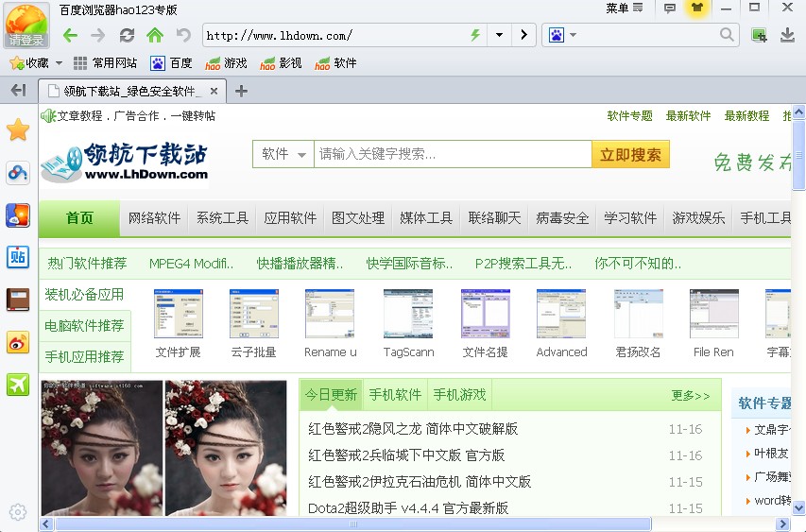Open the 软件 hao bookmark
806x532 pixels.
pyautogui.click(x=335, y=63)
